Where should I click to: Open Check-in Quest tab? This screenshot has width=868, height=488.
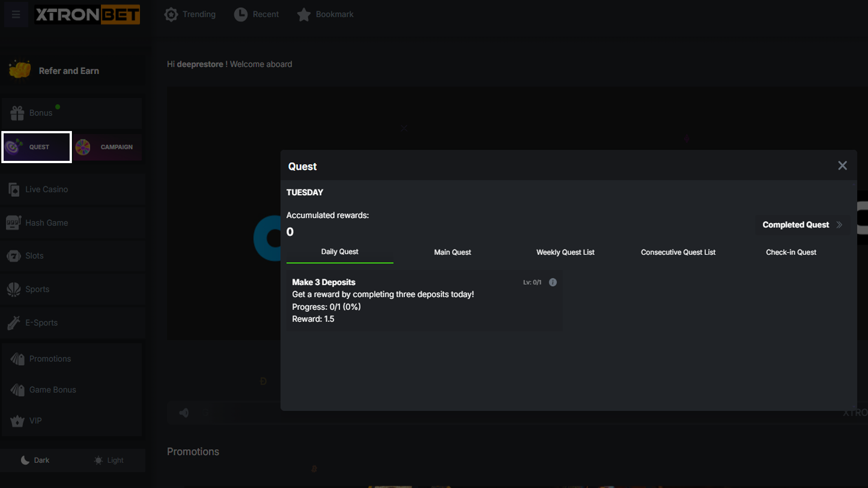tap(791, 253)
